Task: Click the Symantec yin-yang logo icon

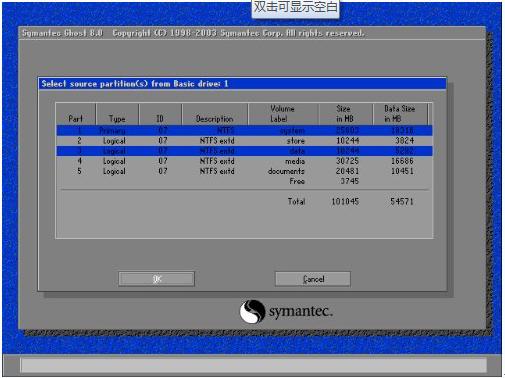Action: point(252,311)
